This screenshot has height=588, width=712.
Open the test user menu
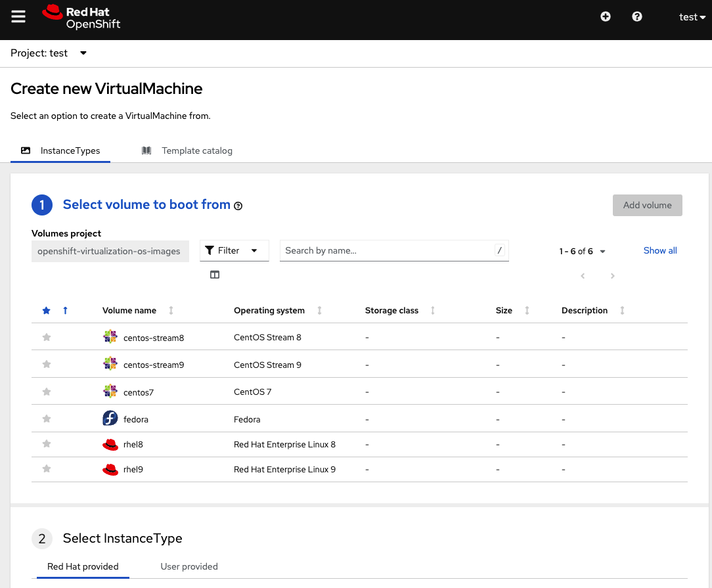click(x=692, y=17)
